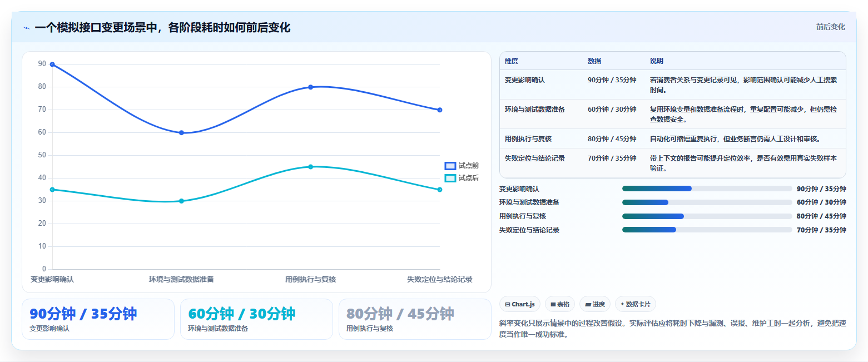The width and height of the screenshot is (868, 362).
Task: Click the 进度 chip icon
Action: 588,304
